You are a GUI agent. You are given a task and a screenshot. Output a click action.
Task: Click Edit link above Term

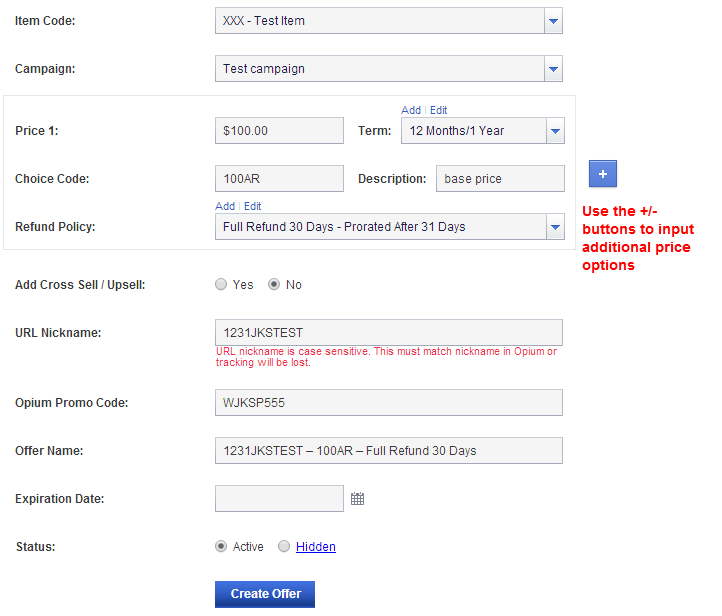tap(438, 110)
